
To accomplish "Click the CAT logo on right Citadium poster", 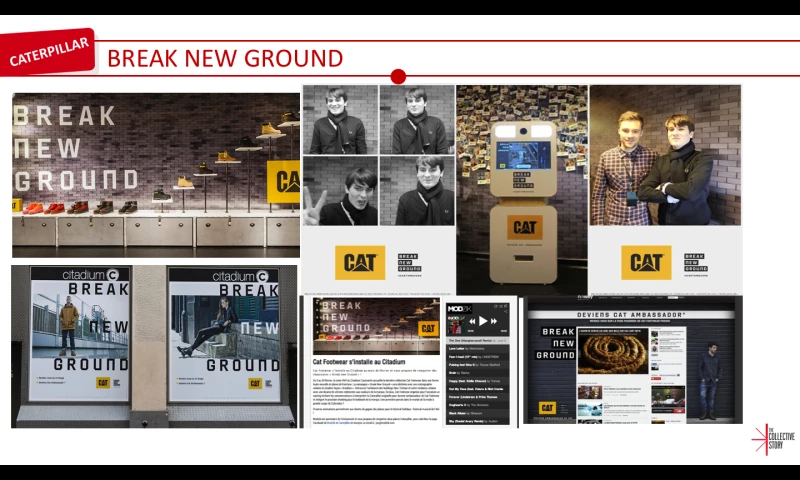I will coord(255,383).
